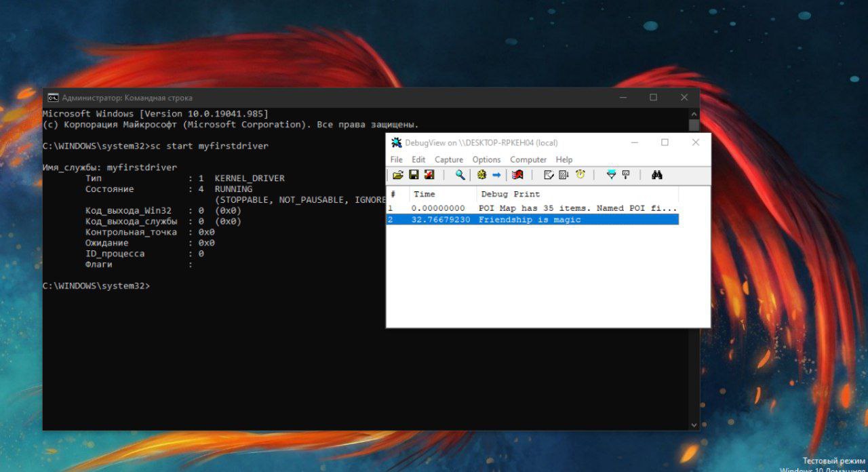Click the icon between Auto Scroll and the clock
This screenshot has width=868, height=472.
click(x=564, y=175)
